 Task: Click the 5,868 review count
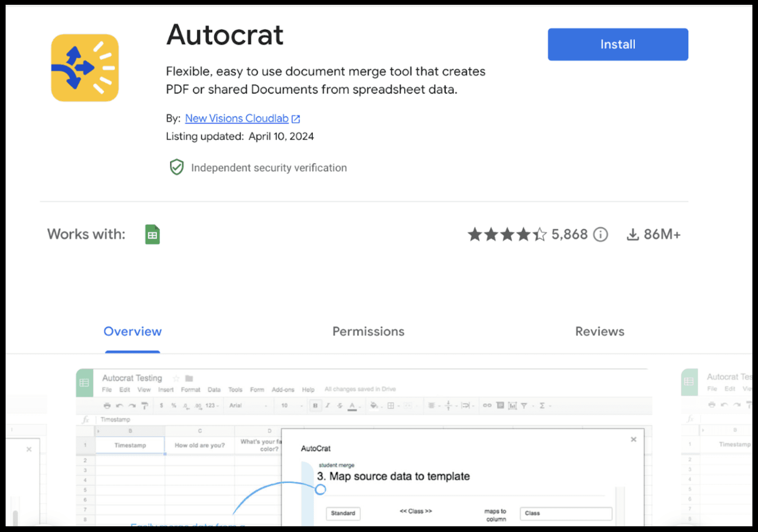point(570,235)
